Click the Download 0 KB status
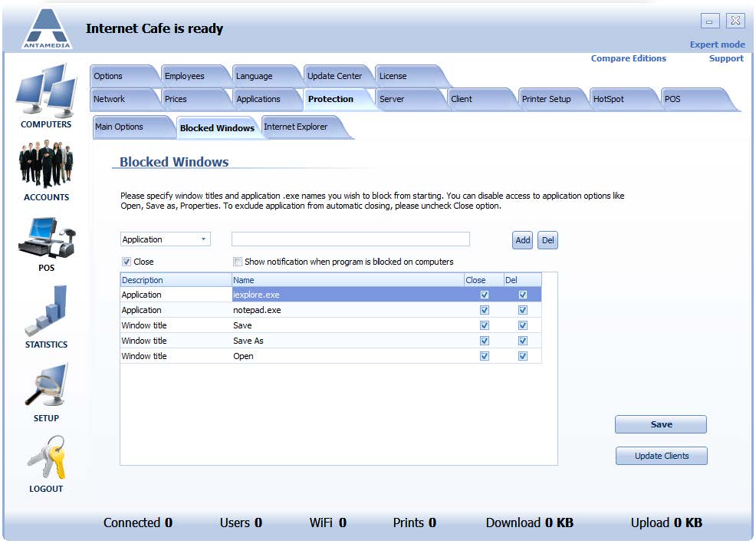The image size is (756, 544). [x=529, y=523]
